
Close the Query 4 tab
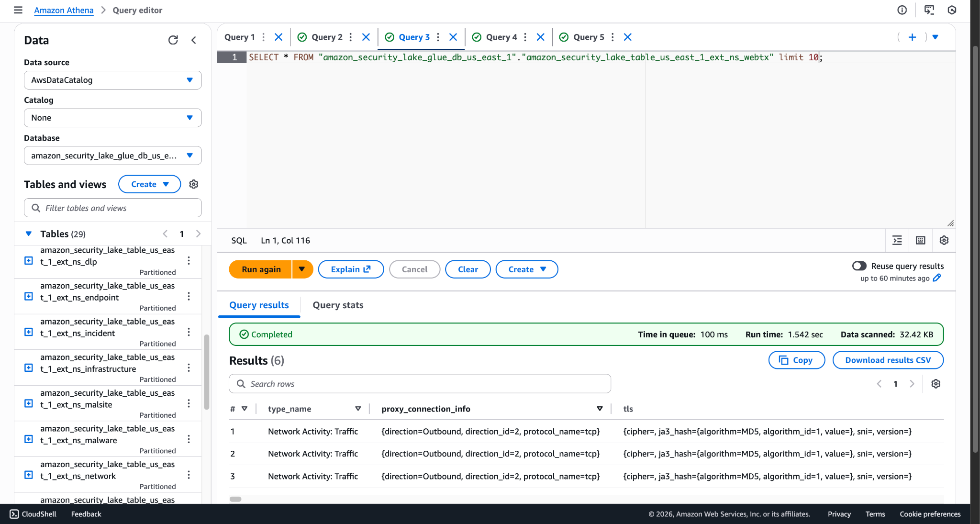[x=541, y=37]
